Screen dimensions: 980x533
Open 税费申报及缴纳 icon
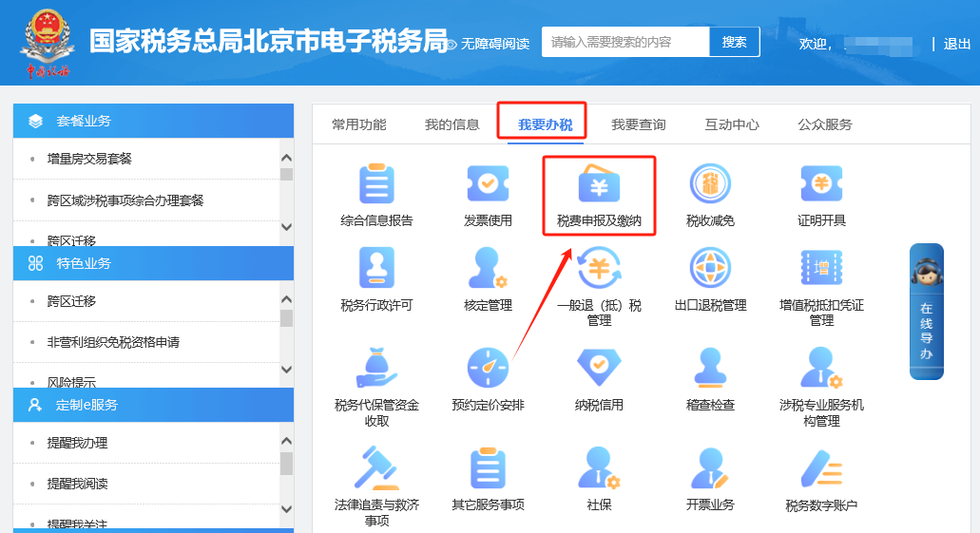click(x=599, y=183)
